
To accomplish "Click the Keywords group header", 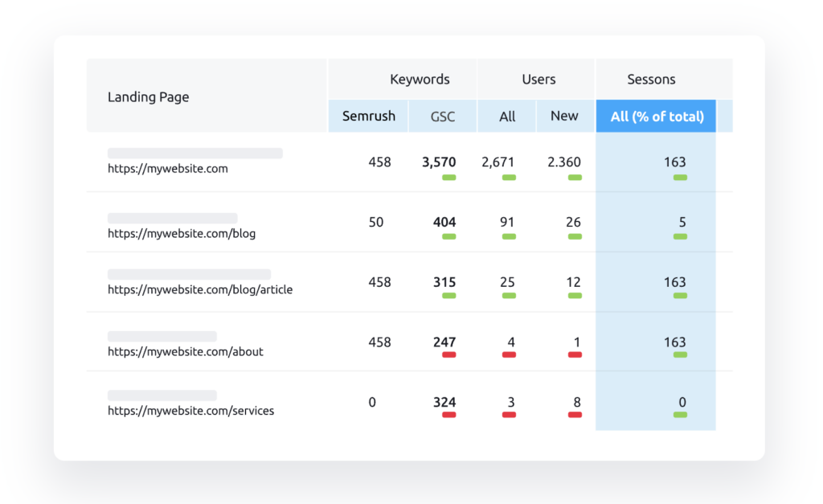I will [420, 79].
